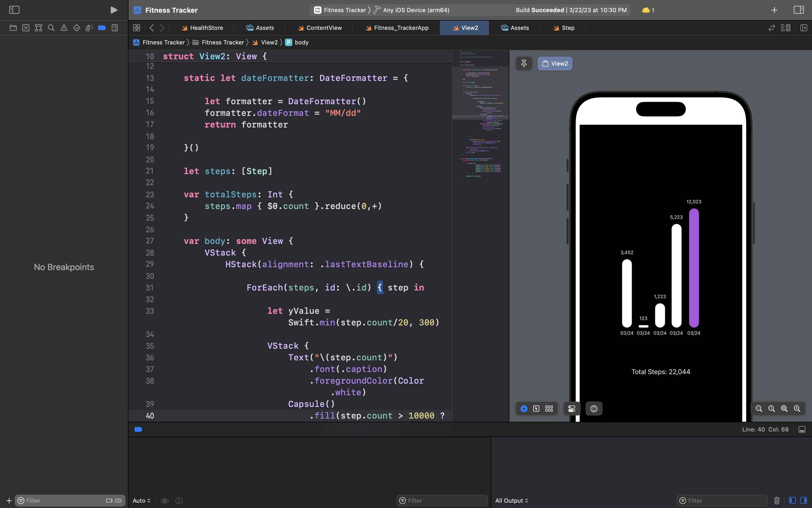Toggle Quick Look eye icon
Image resolution: width=812 pixels, height=508 pixels.
coord(164,501)
